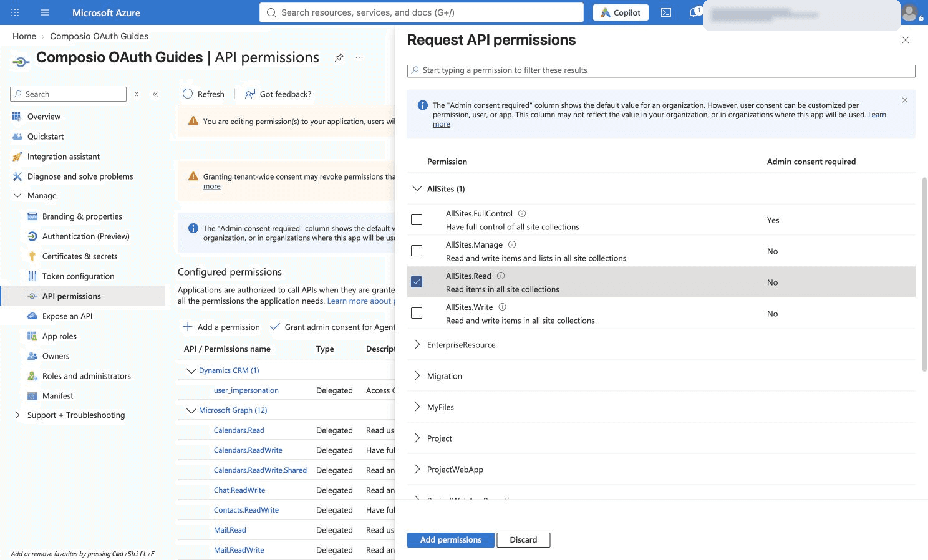
Task: Open the Calendars.ReadWrite.Shared permission link
Action: coord(260,470)
